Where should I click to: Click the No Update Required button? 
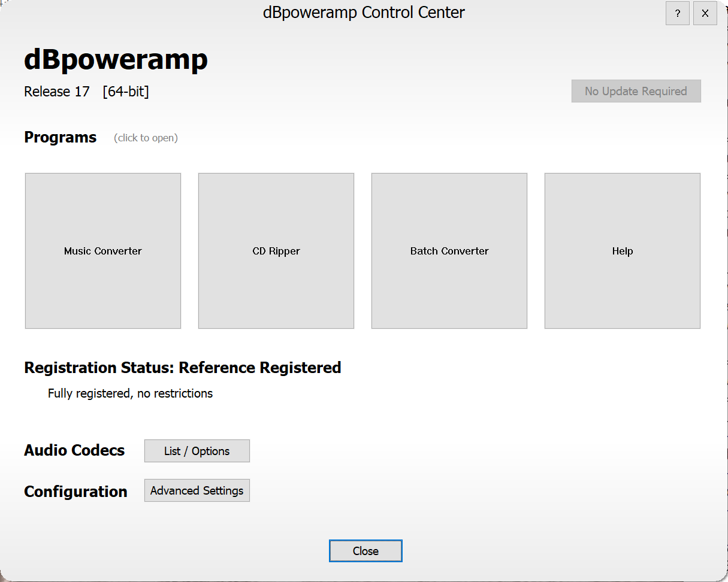[636, 91]
